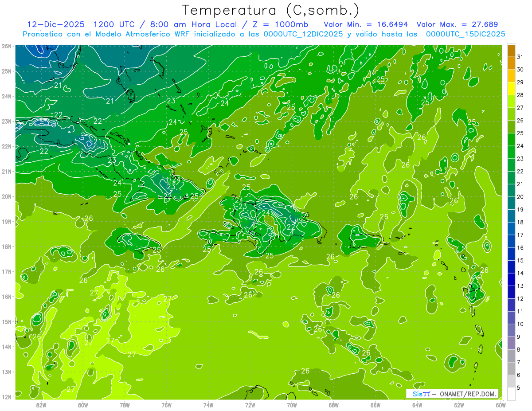
Task: Click the 'Temperatura (C,somb.)' map title
Action: click(271, 11)
